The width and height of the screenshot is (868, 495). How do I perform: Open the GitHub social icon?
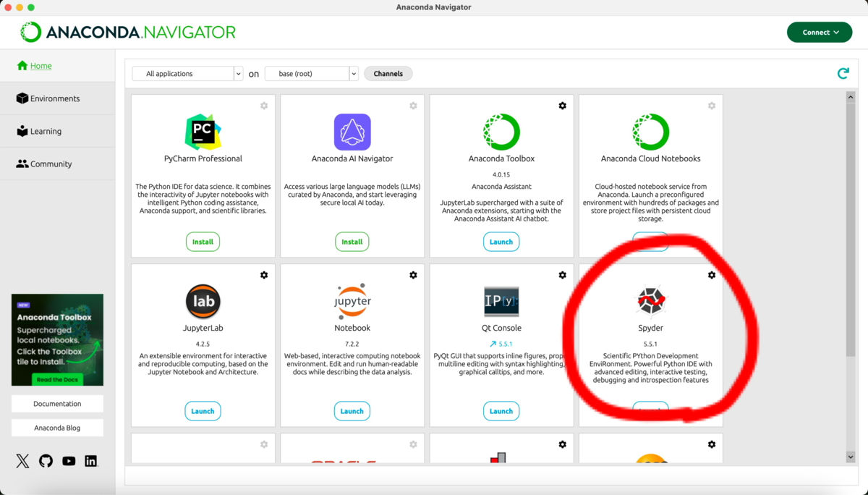coord(46,461)
